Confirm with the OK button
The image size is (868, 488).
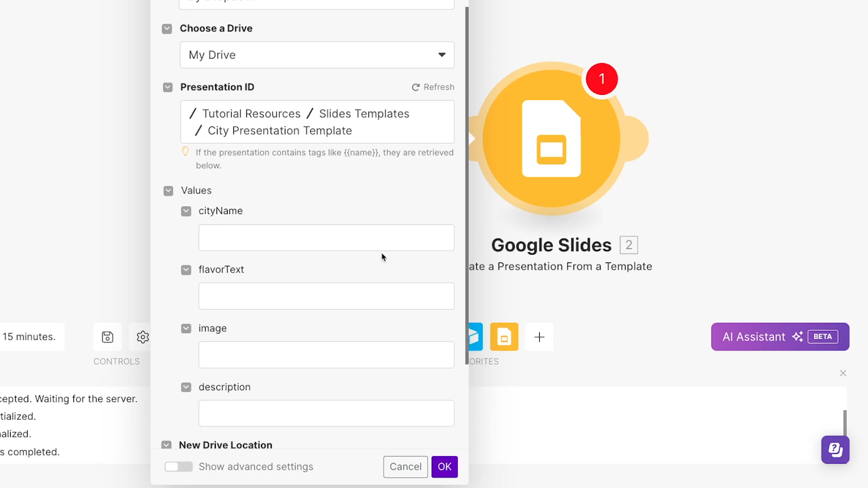[x=444, y=467]
